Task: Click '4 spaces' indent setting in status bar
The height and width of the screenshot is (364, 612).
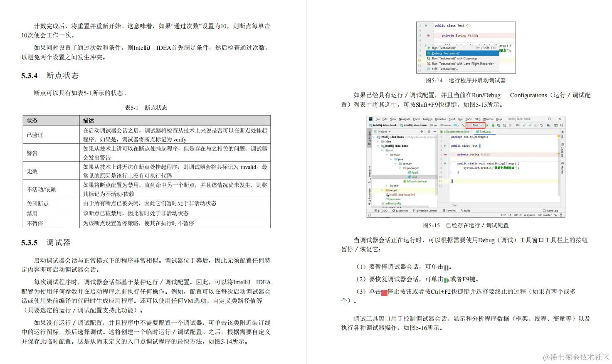Action: [x=530, y=215]
